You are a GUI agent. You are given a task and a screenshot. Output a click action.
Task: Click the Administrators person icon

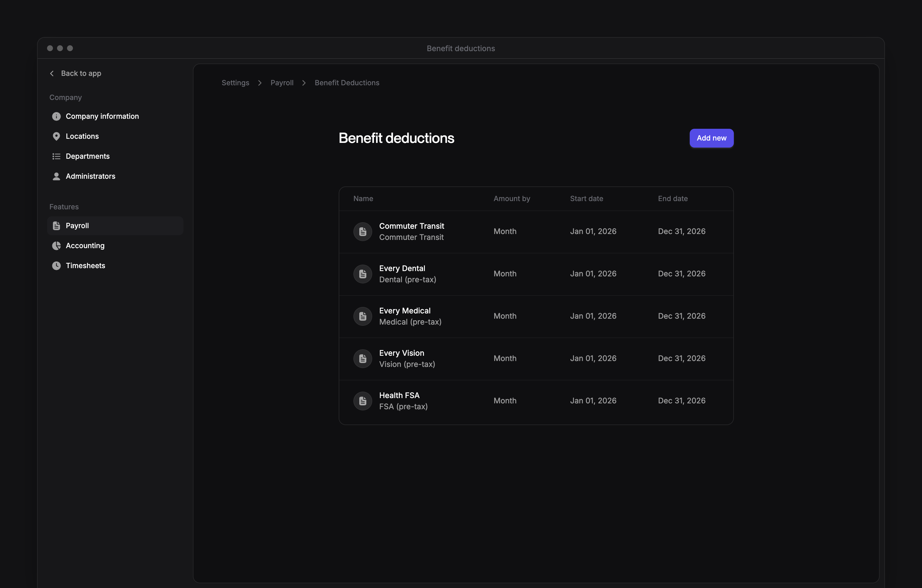56,176
